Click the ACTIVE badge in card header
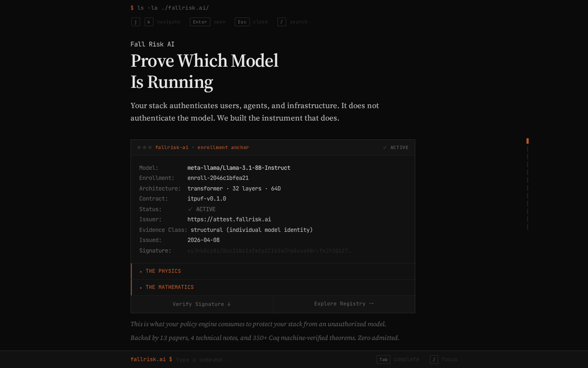Viewport: 588px width, 368px height. click(x=396, y=148)
